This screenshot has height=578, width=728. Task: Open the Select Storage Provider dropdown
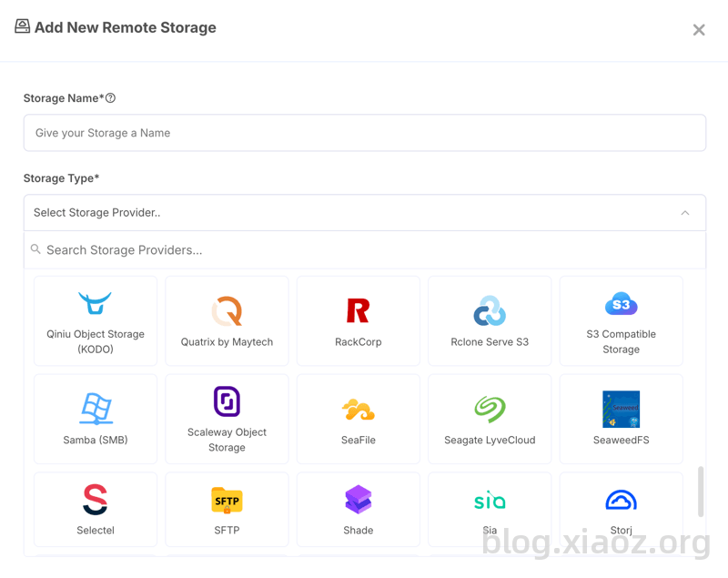[365, 213]
